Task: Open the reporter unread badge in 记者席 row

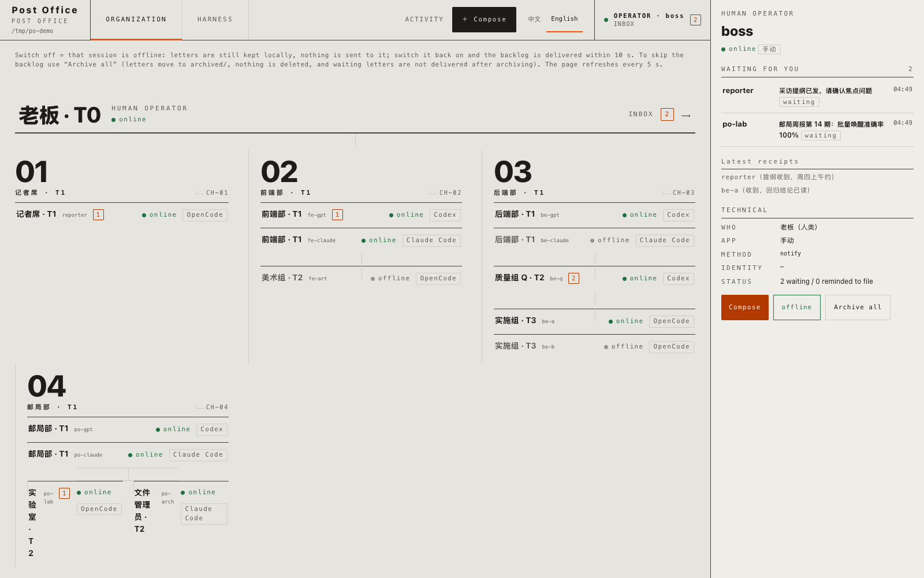Action: coord(98,215)
